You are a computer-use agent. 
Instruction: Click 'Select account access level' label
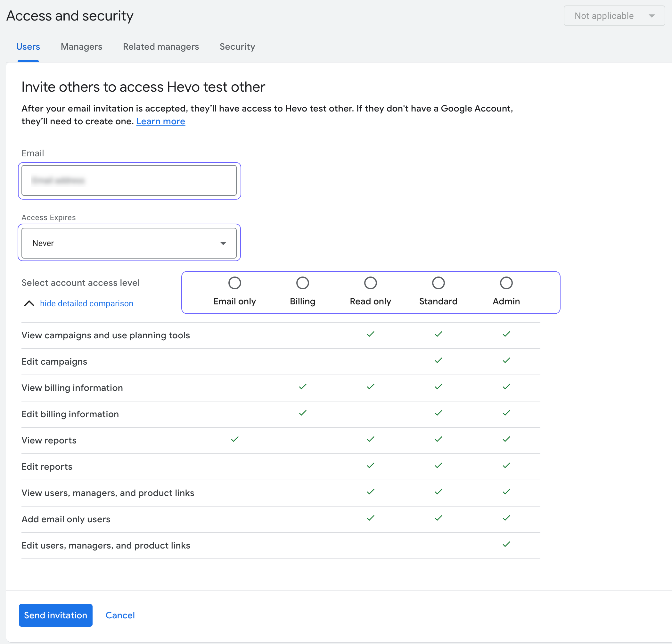coord(80,283)
